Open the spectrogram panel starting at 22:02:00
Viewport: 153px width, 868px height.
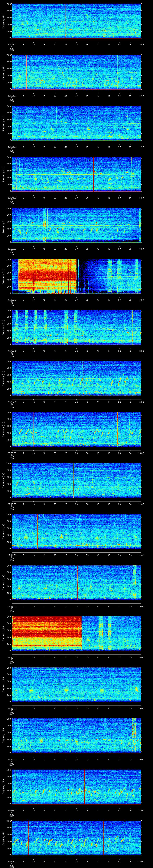(77, 72)
